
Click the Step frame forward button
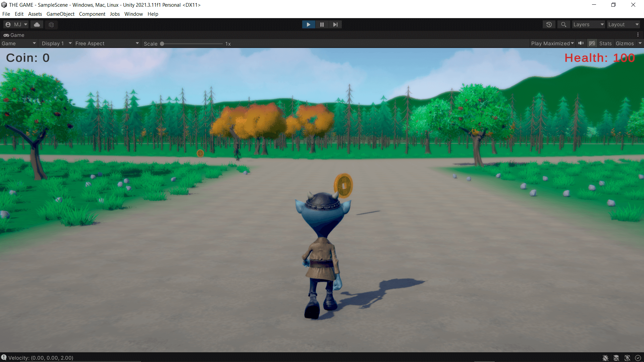(335, 24)
